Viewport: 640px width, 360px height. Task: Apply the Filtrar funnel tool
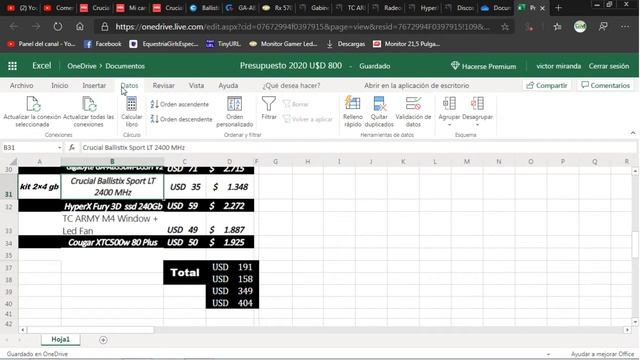click(269, 108)
